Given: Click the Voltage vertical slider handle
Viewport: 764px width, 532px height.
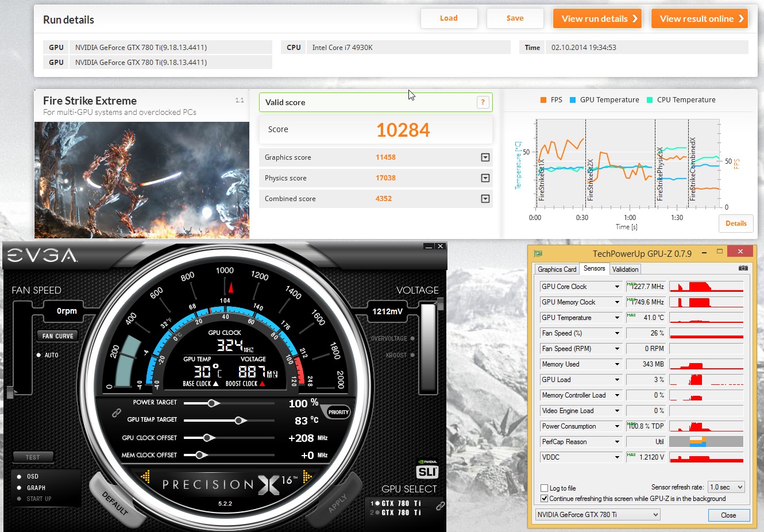Looking at the screenshot, I should pyautogui.click(x=440, y=304).
